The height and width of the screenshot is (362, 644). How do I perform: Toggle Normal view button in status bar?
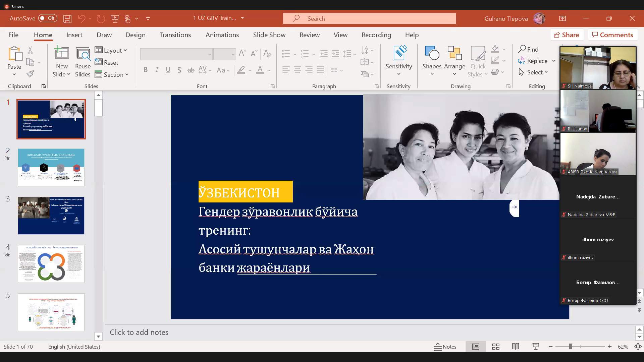click(475, 347)
